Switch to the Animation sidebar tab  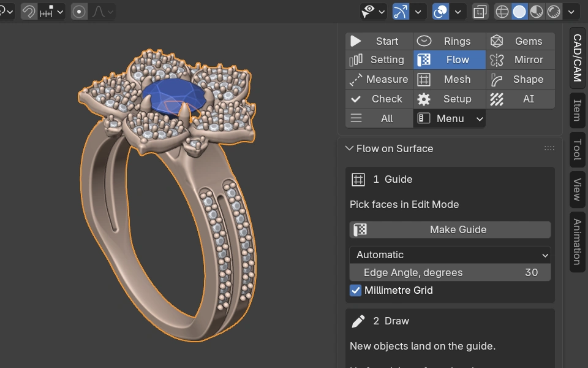[x=578, y=242]
